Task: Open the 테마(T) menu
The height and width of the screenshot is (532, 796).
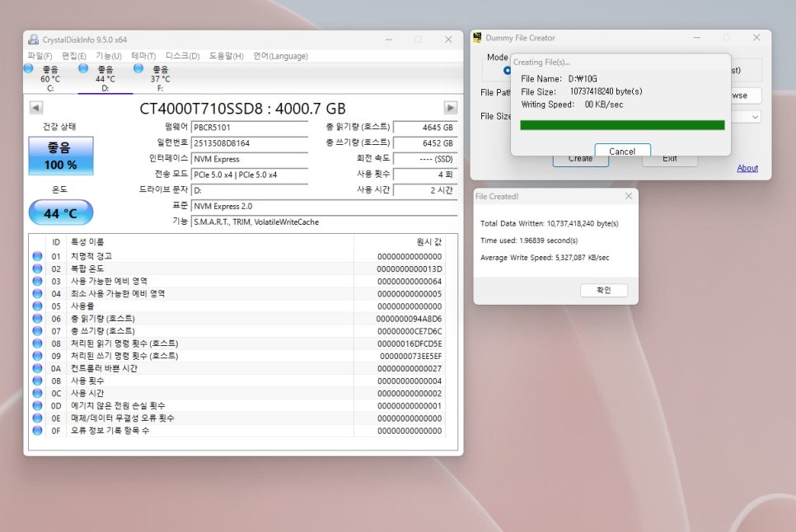Action: [x=143, y=56]
